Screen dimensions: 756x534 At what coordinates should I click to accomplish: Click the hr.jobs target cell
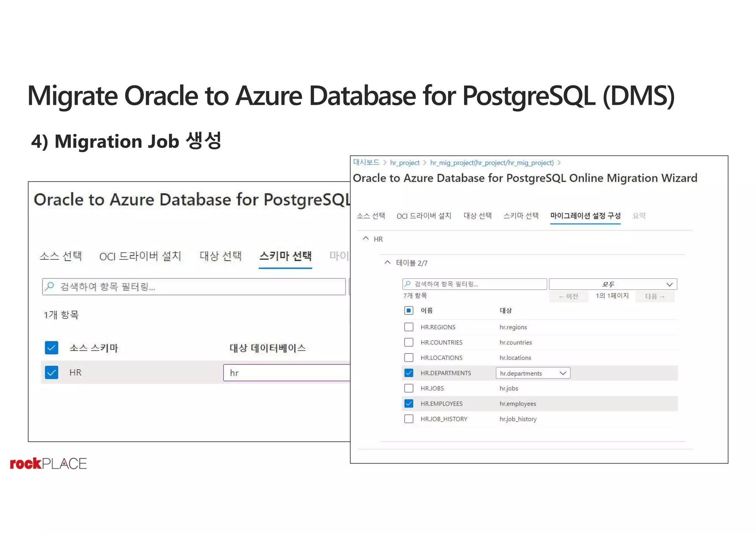click(x=509, y=389)
